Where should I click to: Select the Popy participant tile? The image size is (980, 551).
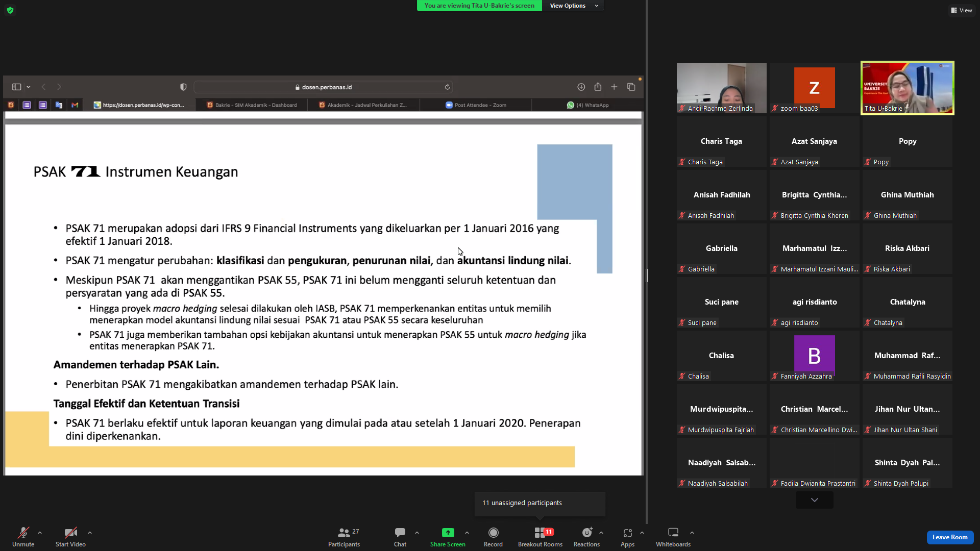point(908,141)
